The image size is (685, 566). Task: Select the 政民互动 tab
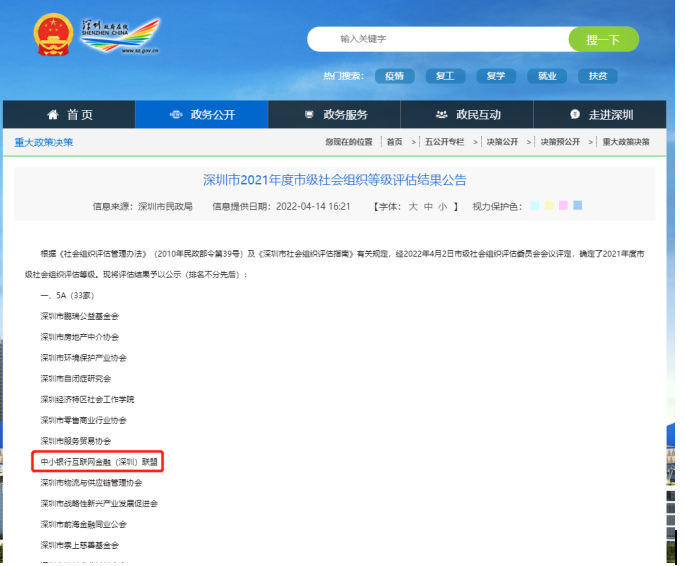pyautogui.click(x=467, y=114)
